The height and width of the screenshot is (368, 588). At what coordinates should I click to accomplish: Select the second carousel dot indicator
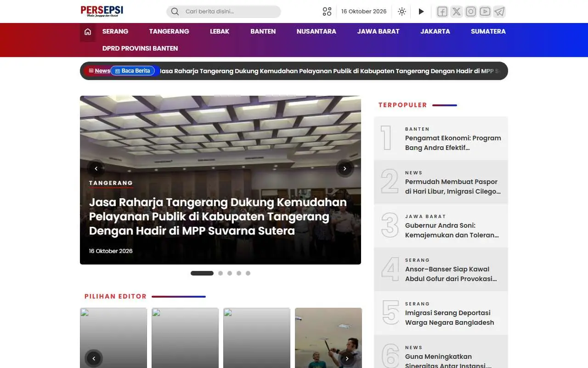coord(220,273)
